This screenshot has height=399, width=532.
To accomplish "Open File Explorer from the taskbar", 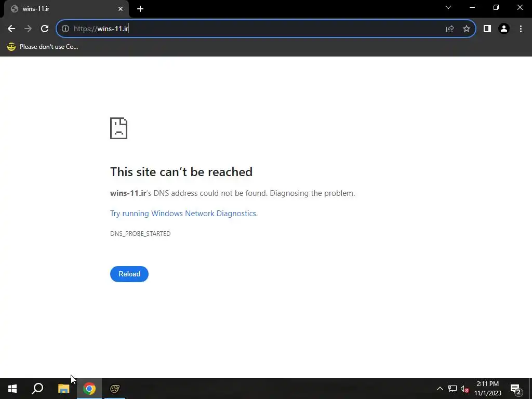I will point(64,389).
